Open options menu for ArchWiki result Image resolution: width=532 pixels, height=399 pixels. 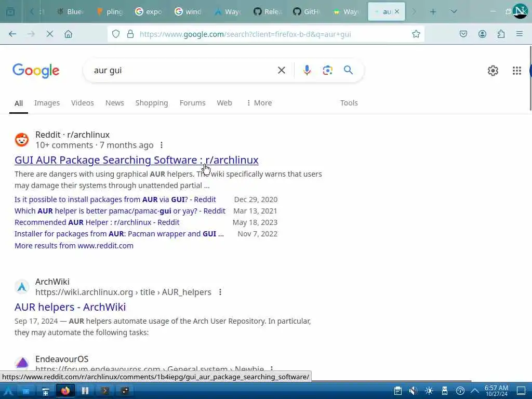[x=220, y=292]
